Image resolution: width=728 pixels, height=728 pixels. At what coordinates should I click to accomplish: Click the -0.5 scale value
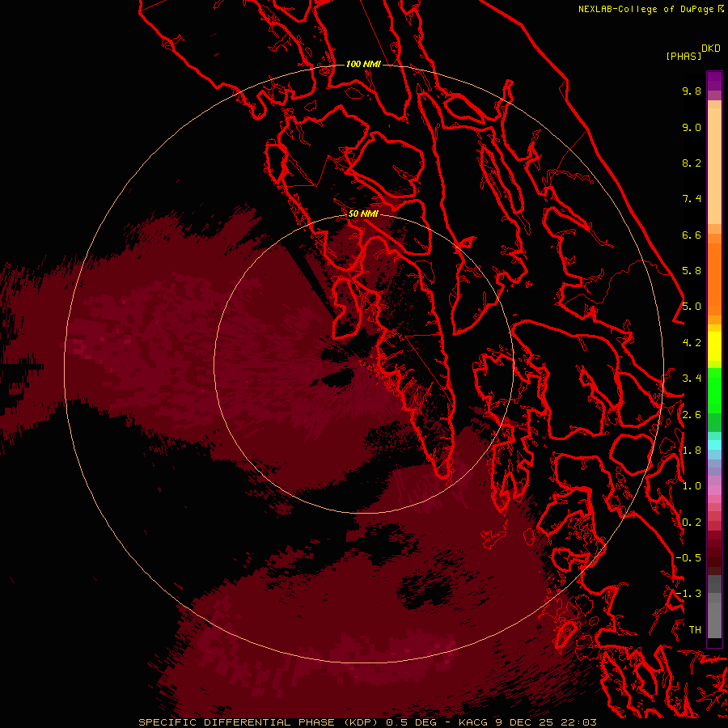[688, 558]
